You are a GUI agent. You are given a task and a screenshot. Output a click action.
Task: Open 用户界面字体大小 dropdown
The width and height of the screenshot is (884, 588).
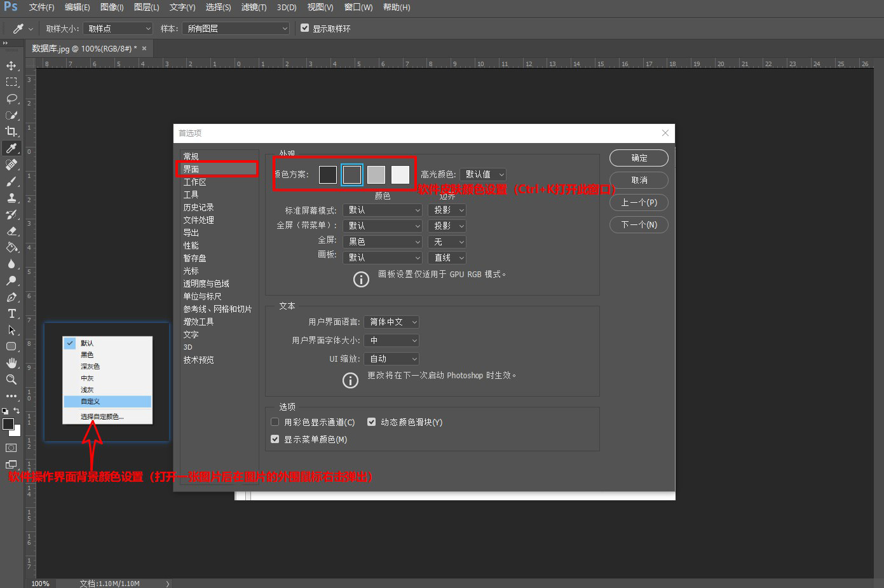click(391, 341)
